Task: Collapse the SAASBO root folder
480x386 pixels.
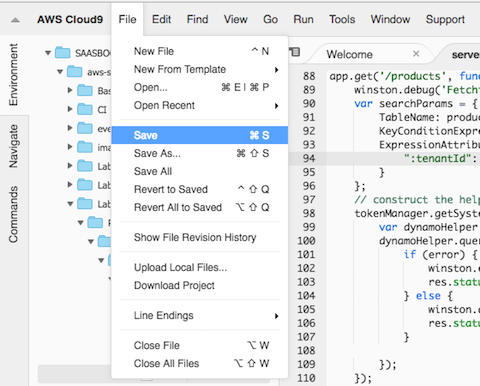Action: click(x=48, y=53)
